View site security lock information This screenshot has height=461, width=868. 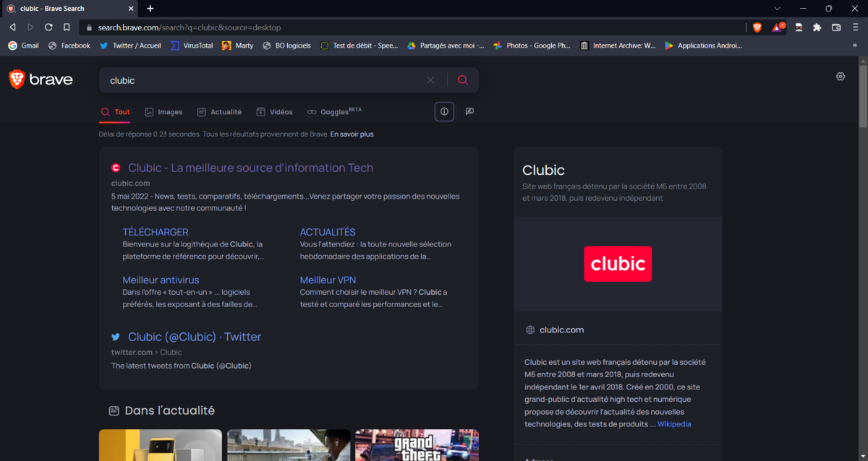click(90, 27)
